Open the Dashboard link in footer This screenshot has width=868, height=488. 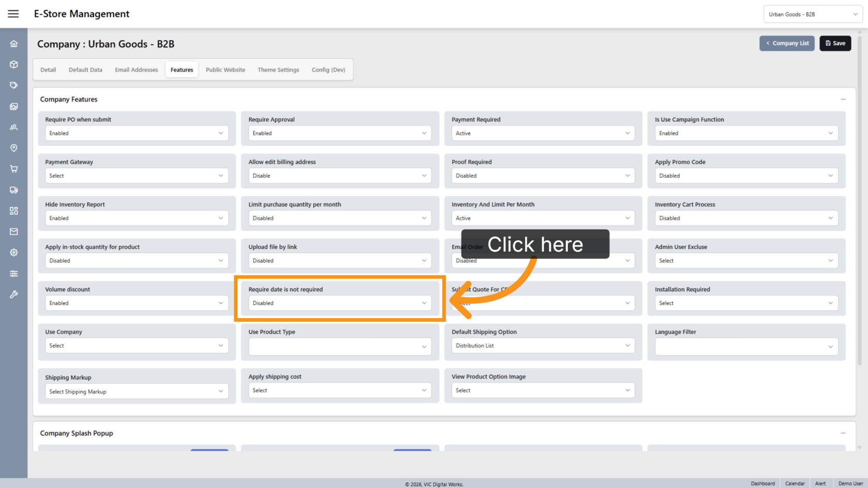coord(763,483)
